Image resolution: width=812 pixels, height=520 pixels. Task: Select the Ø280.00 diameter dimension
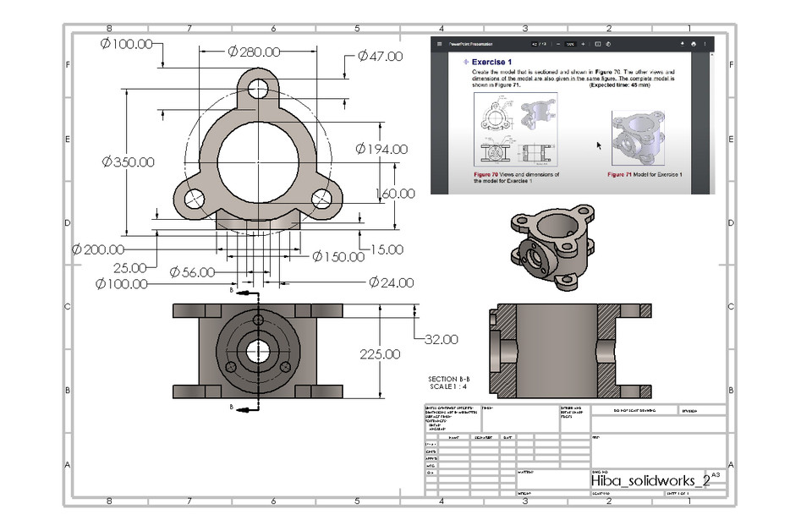(x=254, y=51)
